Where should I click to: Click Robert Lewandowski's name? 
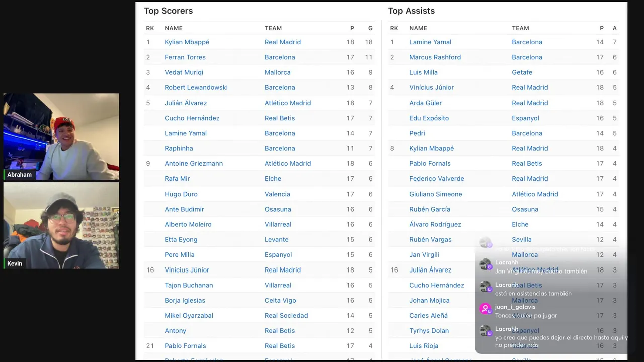(196, 87)
